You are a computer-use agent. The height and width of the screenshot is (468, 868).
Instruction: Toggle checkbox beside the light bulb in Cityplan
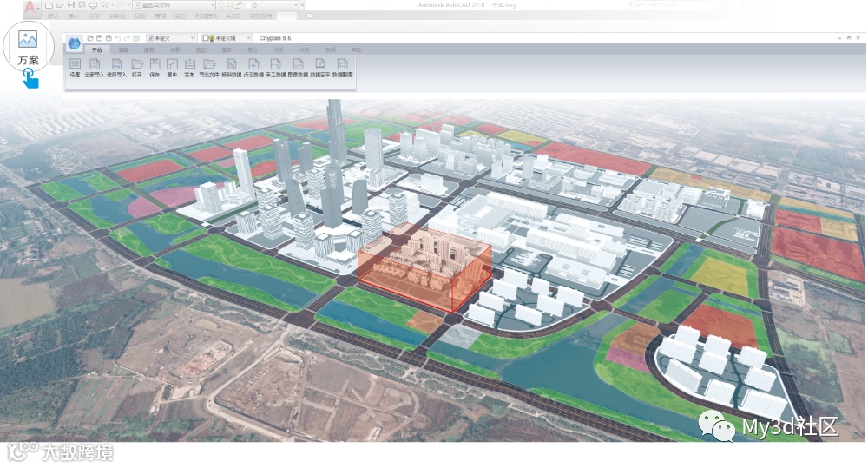206,37
